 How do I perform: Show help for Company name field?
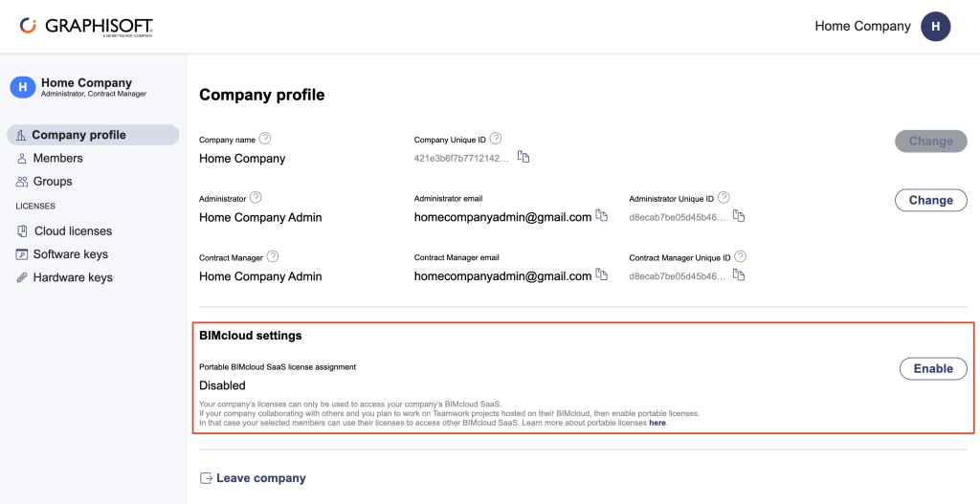click(x=265, y=140)
